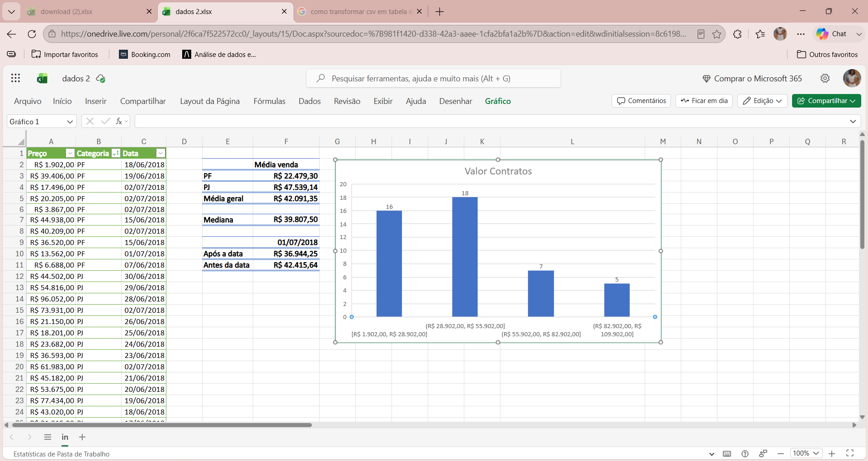Viewport: 868px width, 461px height.
Task: Click the Excel logo icon beside dados 2
Action: 42,79
